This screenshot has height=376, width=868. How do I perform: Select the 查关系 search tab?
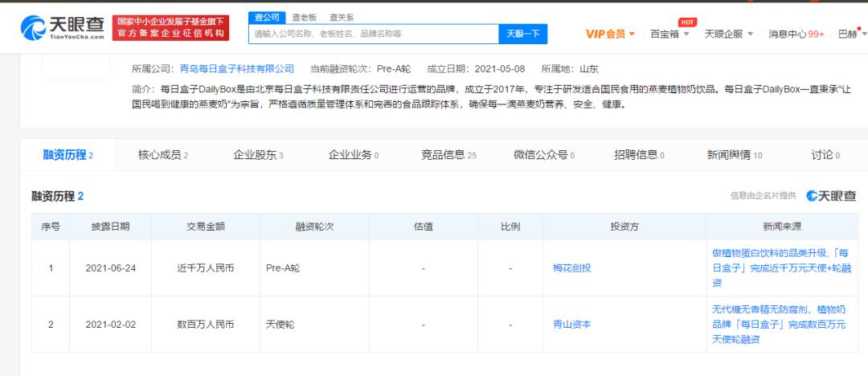(x=341, y=18)
